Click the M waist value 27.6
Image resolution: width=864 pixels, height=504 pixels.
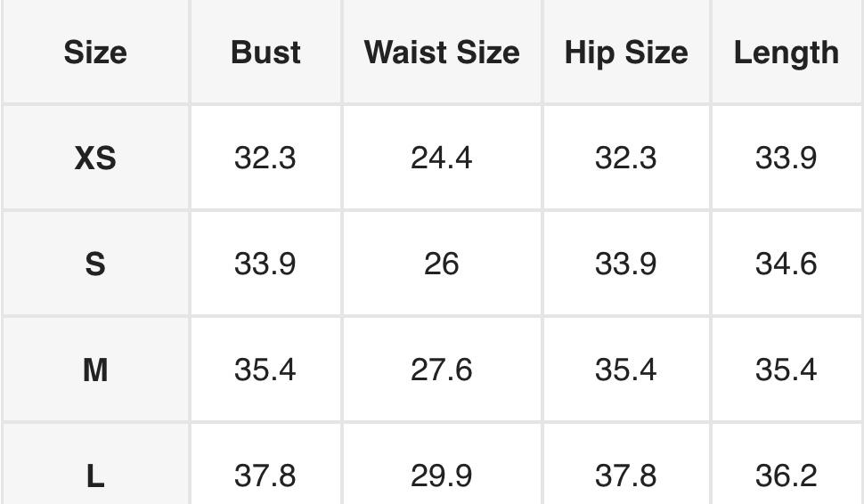(x=442, y=370)
